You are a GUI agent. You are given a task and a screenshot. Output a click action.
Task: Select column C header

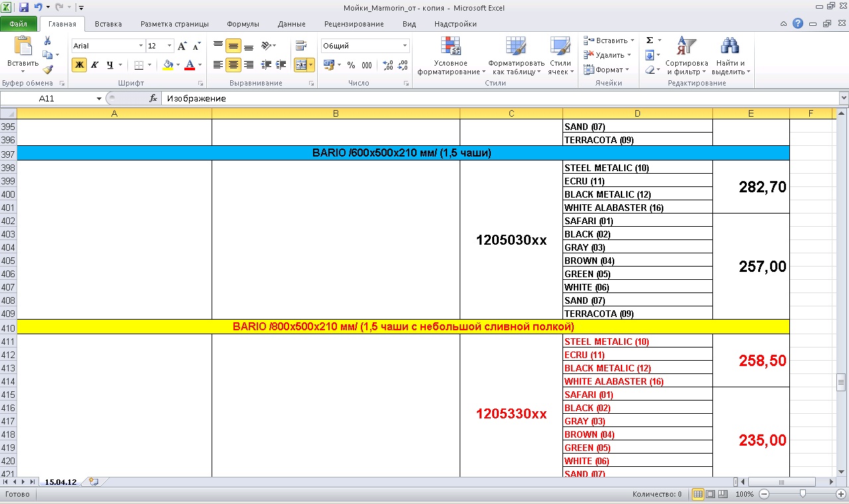[511, 113]
